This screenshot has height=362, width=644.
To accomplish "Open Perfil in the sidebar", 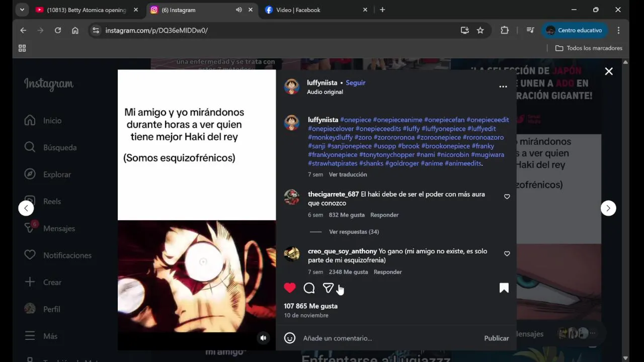I will (43, 309).
